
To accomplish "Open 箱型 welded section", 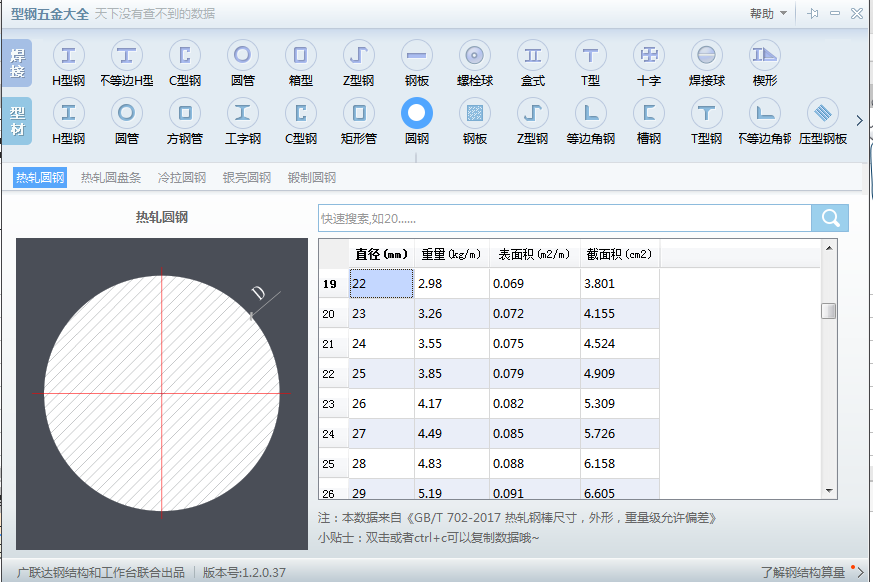I will pos(301,55).
